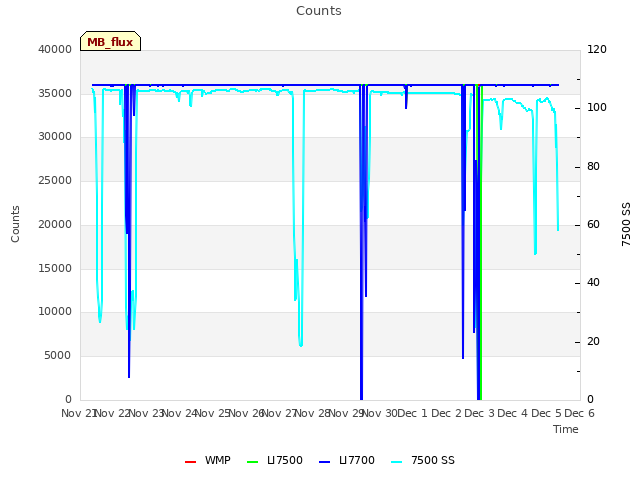The image size is (640, 480).
Task: Click the MB_flux label tag
Action: 110,41
